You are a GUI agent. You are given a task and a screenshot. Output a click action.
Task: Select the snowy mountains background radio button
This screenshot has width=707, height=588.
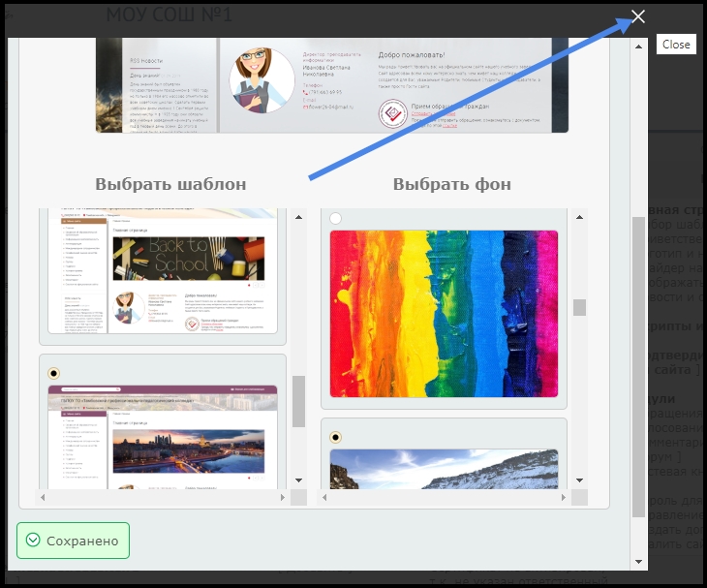click(x=335, y=437)
